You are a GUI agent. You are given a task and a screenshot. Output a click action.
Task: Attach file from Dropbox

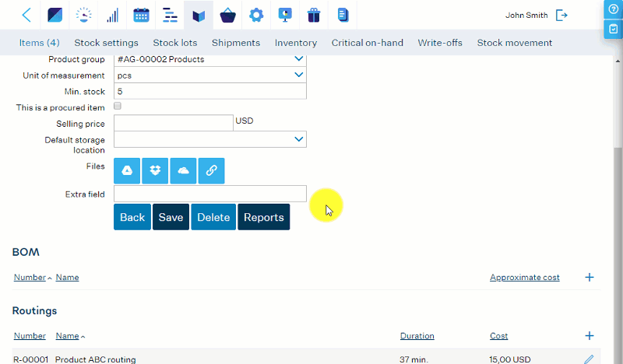pos(155,170)
